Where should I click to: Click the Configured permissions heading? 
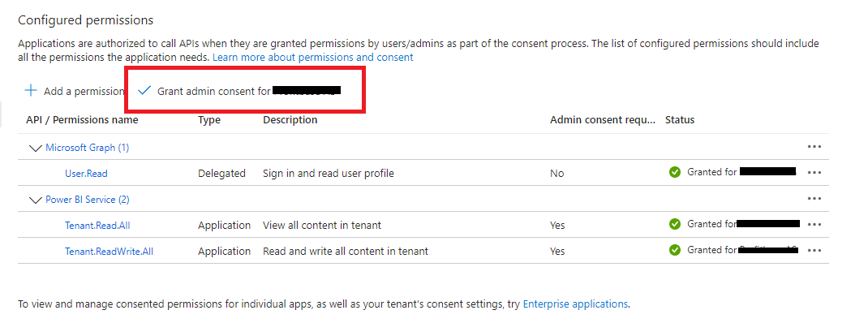(86, 20)
